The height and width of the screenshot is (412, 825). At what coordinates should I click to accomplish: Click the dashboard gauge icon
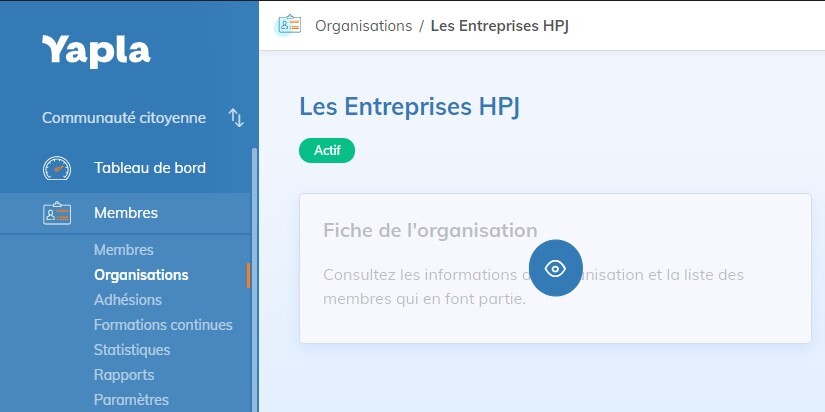(x=57, y=168)
